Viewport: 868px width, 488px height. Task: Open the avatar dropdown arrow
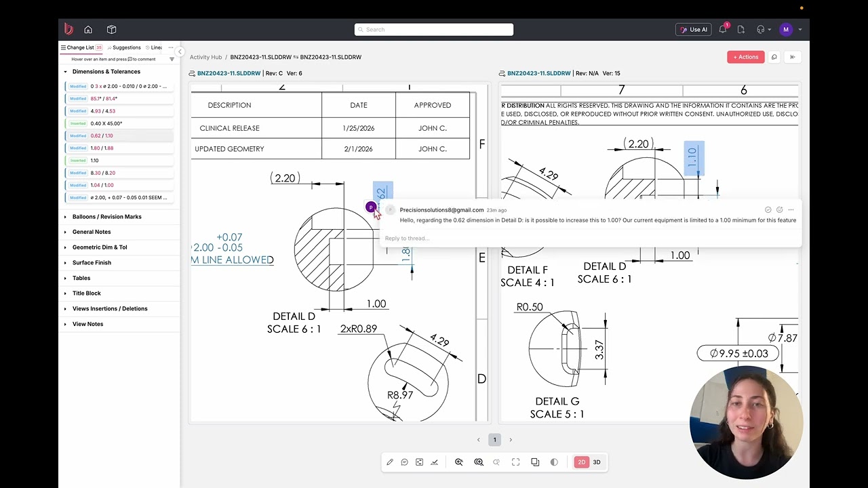[x=800, y=30]
